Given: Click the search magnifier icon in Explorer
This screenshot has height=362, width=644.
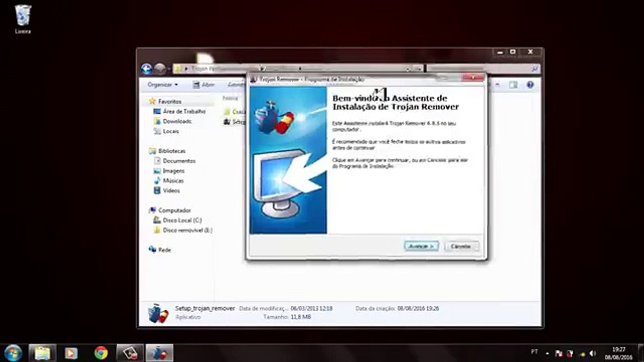Looking at the screenshot, I should 535,68.
